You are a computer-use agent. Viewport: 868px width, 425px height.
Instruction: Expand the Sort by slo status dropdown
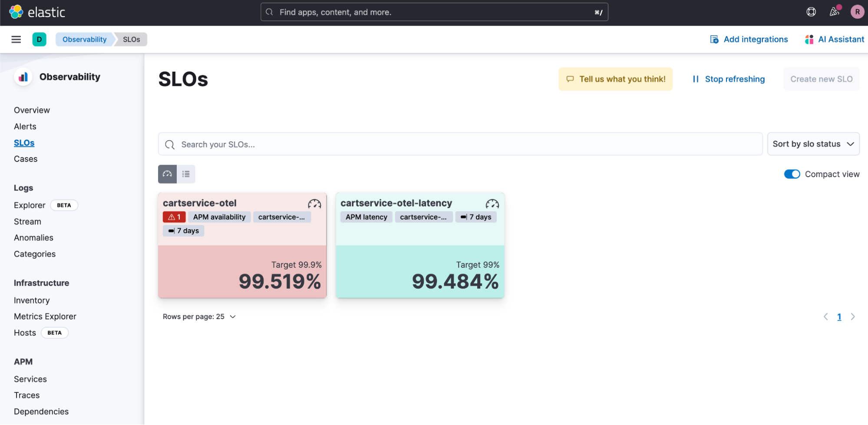[813, 144]
